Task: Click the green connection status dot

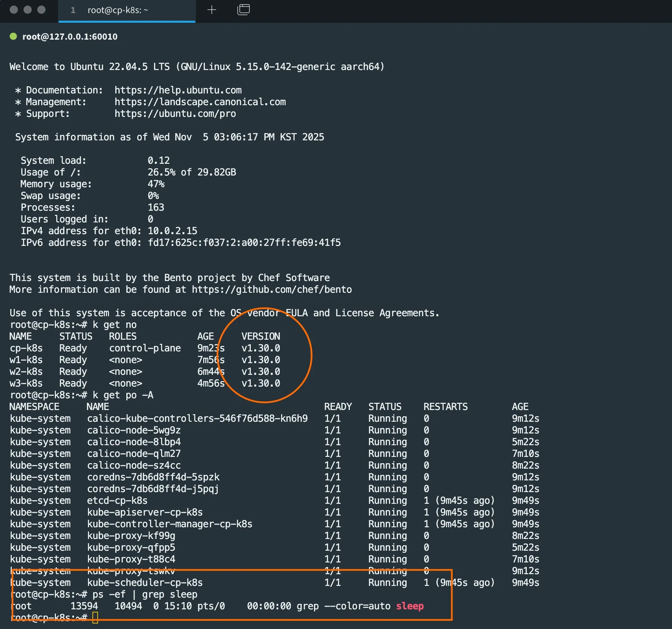Action: click(13, 37)
